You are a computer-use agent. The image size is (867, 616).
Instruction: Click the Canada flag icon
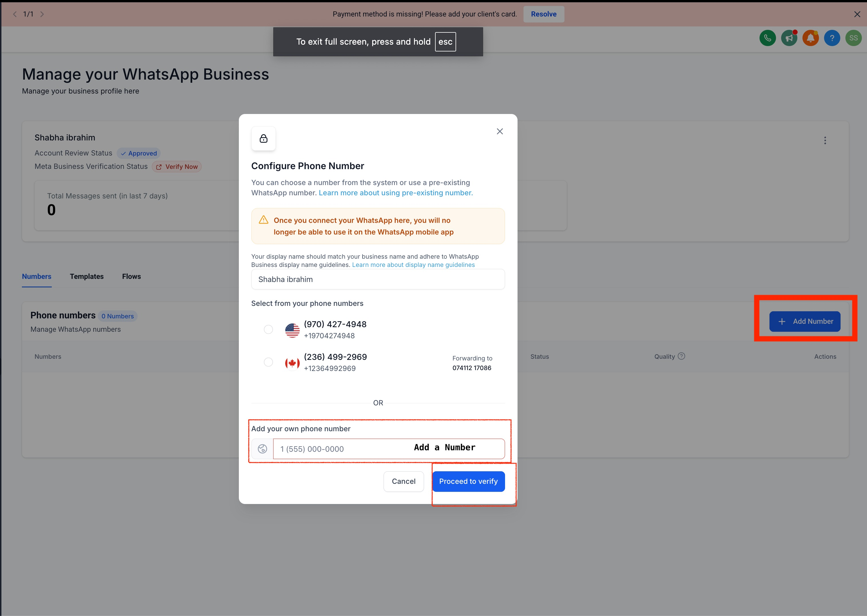pyautogui.click(x=292, y=363)
